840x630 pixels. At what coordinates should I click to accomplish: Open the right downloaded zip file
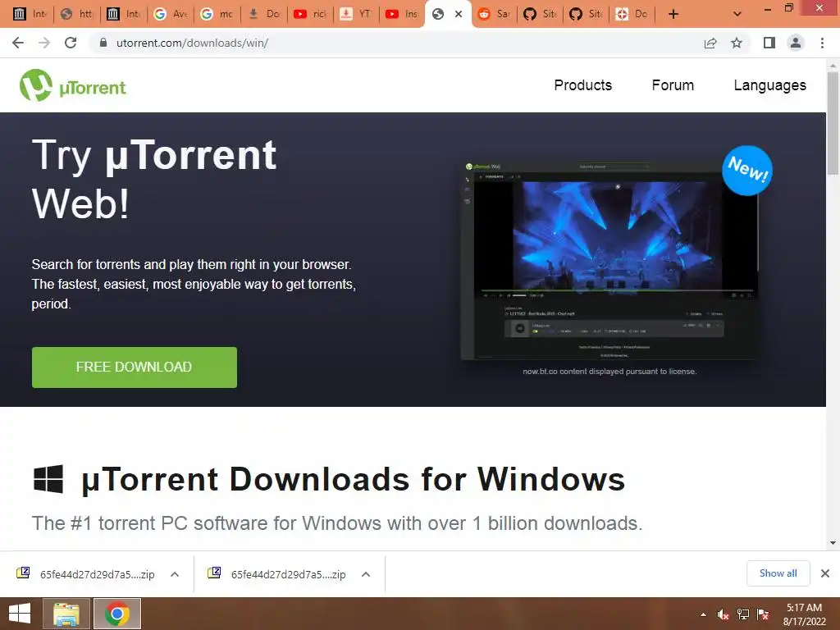(x=277, y=574)
